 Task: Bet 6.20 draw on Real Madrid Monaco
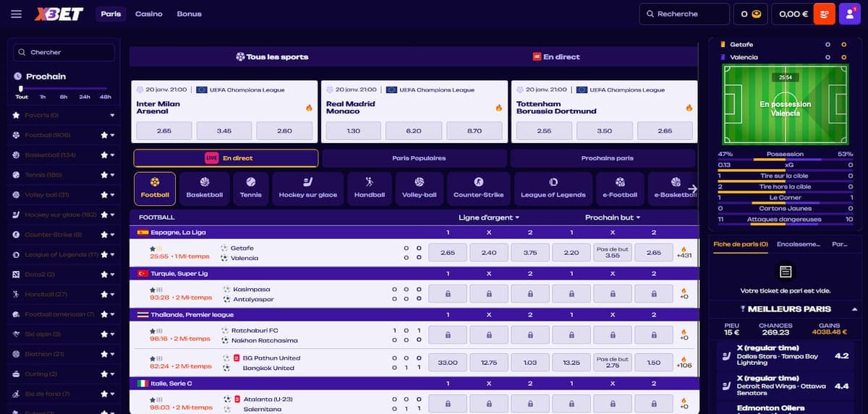point(414,131)
